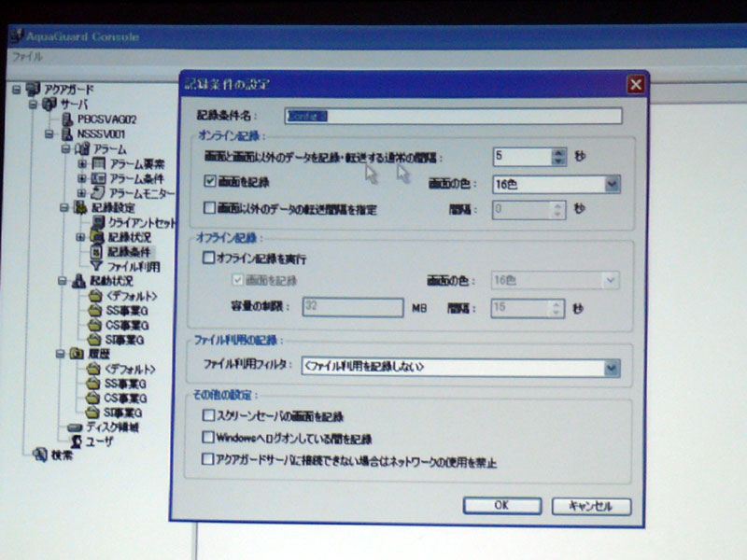Click the 記録条件名 text field
747x560 pixels.
pos(453,116)
